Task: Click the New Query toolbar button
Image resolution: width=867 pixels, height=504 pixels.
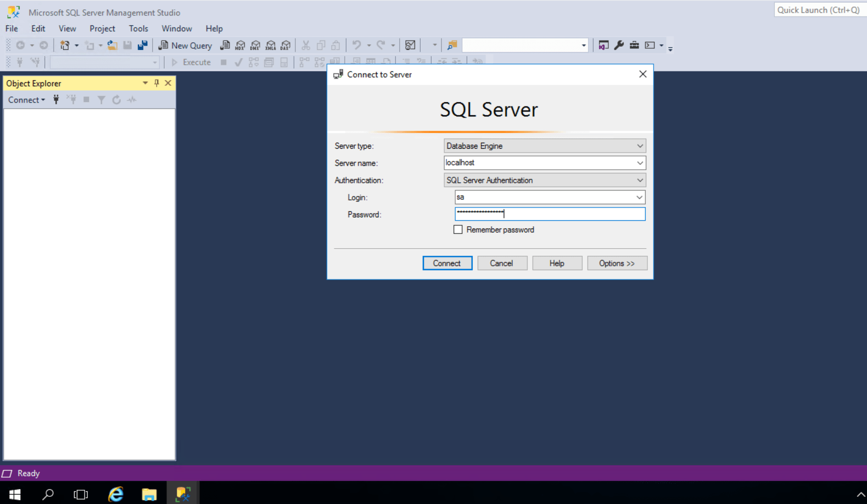Action: (x=185, y=46)
